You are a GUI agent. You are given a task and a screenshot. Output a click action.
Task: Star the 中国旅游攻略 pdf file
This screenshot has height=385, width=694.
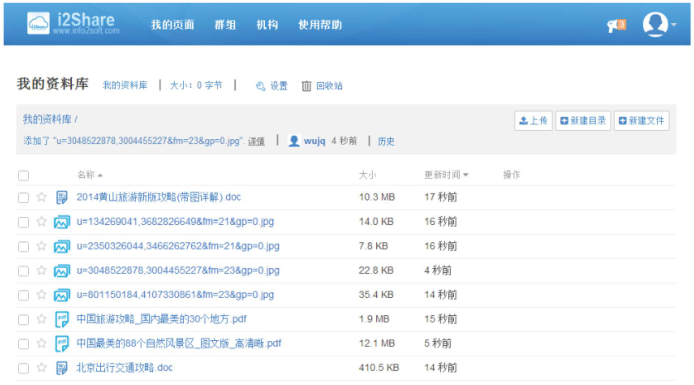(x=42, y=319)
